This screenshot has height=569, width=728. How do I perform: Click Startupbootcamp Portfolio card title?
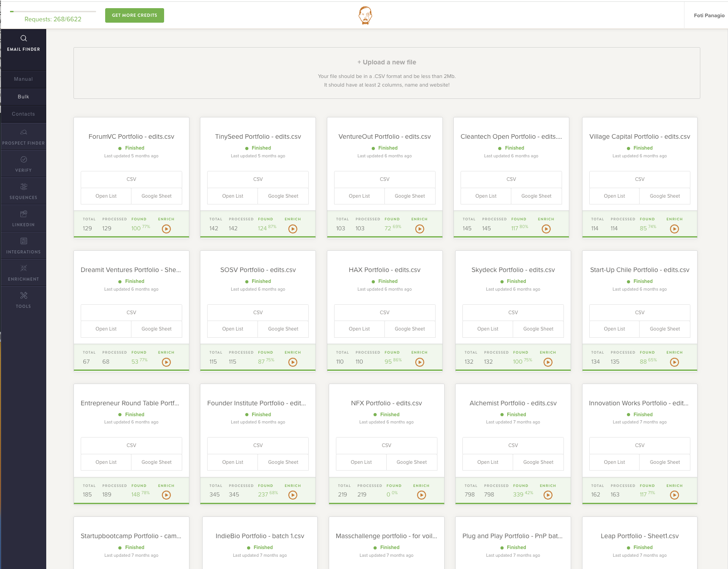click(x=131, y=536)
